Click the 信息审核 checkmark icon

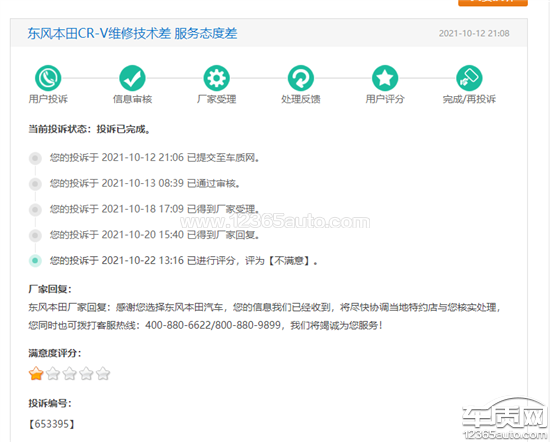point(132,78)
